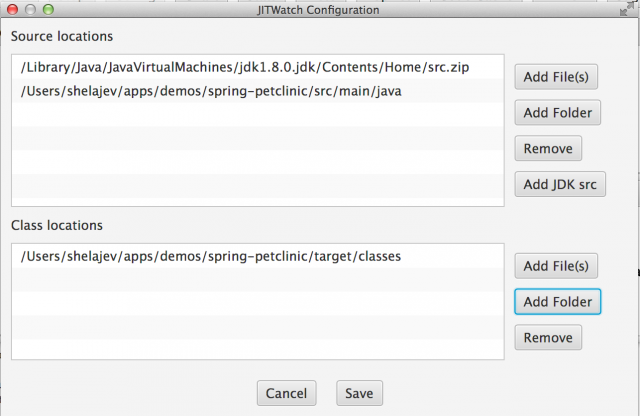
Task: Click the Add JDK src button
Action: pos(560,184)
